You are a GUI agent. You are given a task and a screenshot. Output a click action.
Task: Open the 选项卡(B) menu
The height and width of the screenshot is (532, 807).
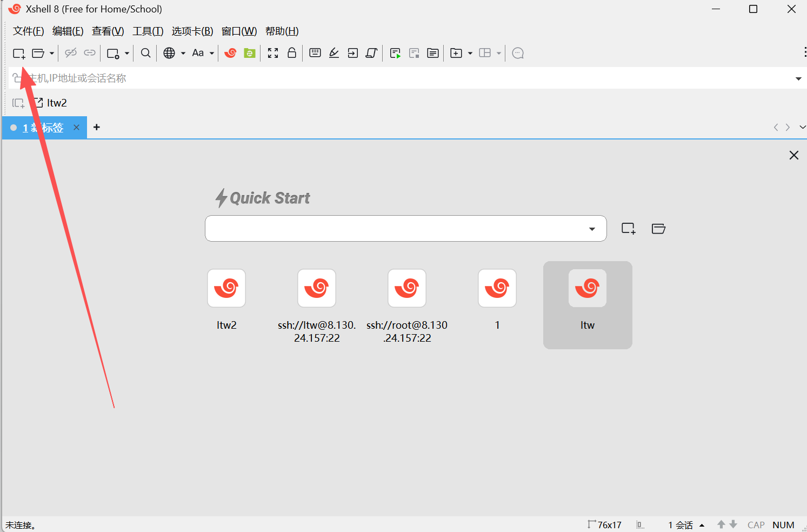tap(192, 31)
